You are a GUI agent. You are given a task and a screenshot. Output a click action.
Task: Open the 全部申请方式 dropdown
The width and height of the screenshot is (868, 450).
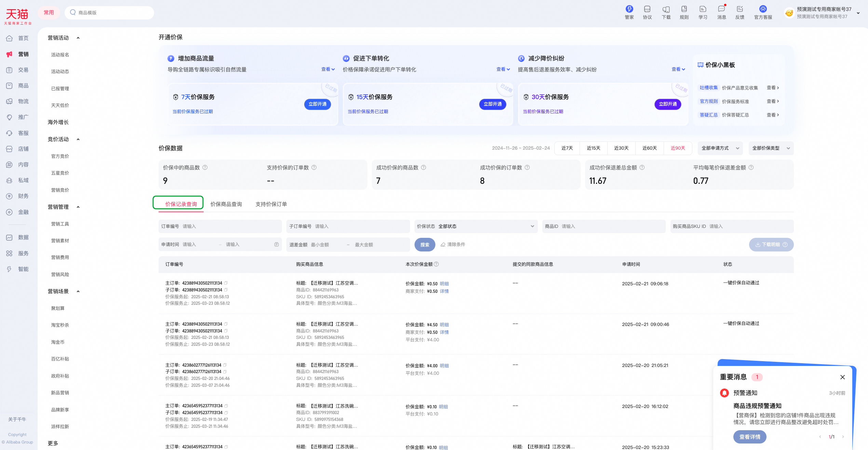(720, 148)
